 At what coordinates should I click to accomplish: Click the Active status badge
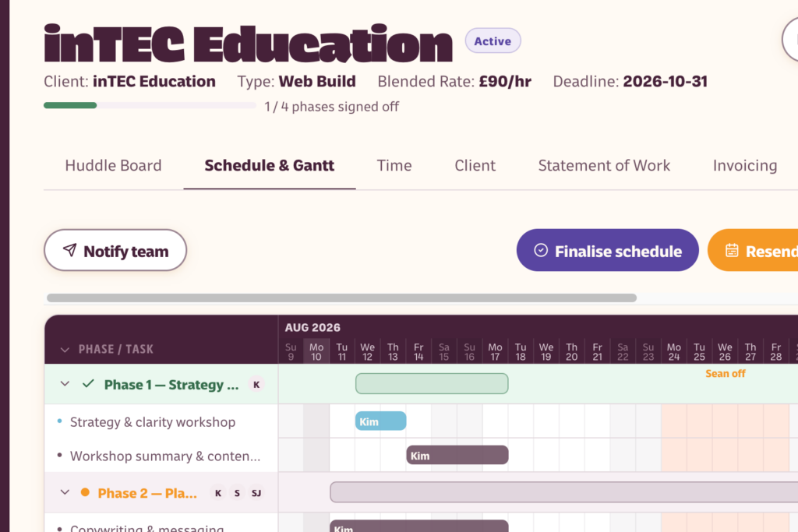[x=493, y=41]
